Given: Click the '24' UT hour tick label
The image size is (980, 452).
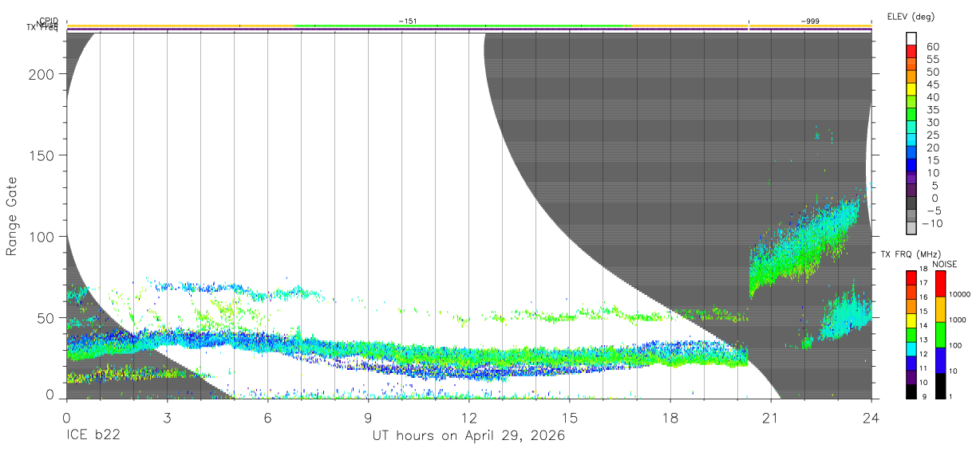Looking at the screenshot, I should [871, 417].
